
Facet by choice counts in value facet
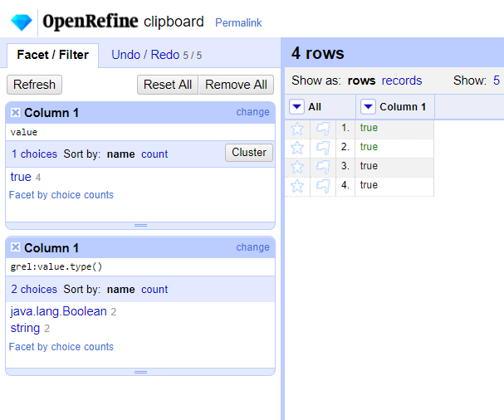61,195
